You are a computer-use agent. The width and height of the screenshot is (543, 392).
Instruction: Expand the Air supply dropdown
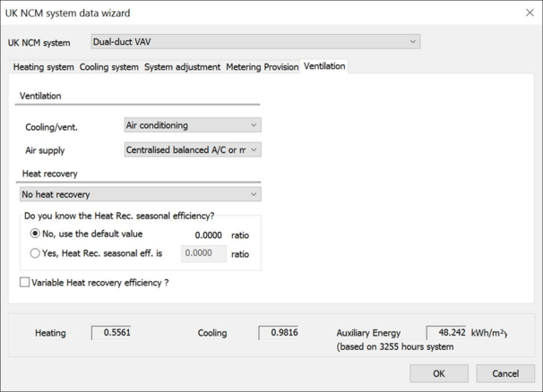tap(192, 150)
